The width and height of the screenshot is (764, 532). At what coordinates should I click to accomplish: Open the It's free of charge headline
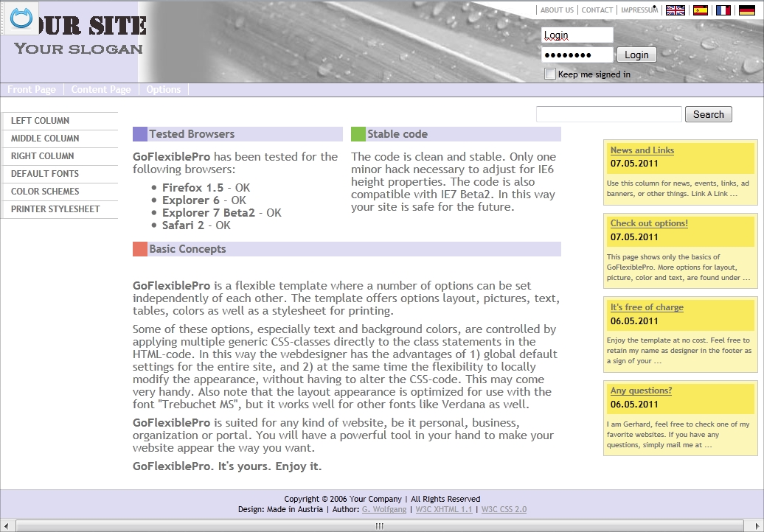point(647,307)
